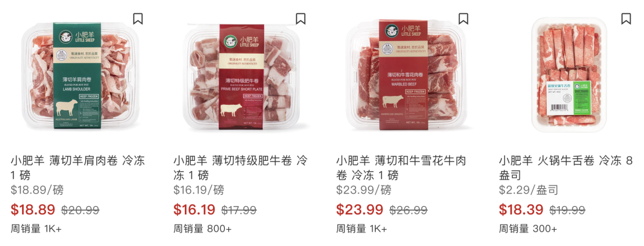Bookmark the lamb shoulder roll product

tap(138, 19)
